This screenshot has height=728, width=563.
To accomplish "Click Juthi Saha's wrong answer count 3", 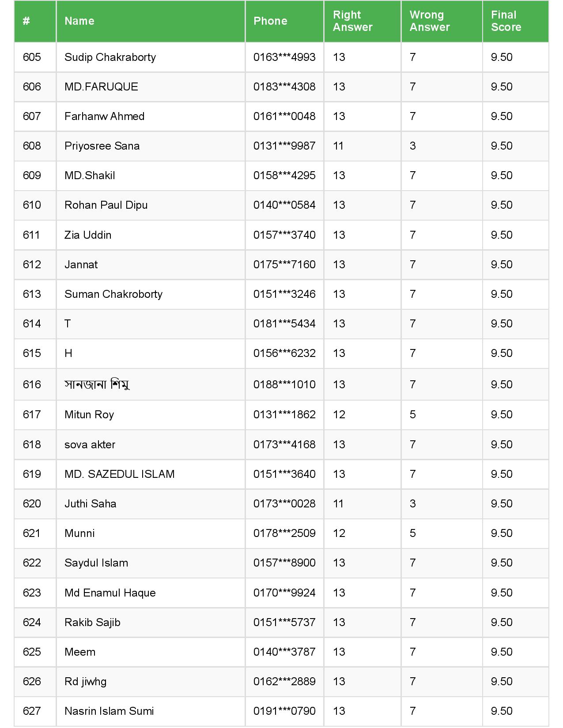I will pos(413,504).
